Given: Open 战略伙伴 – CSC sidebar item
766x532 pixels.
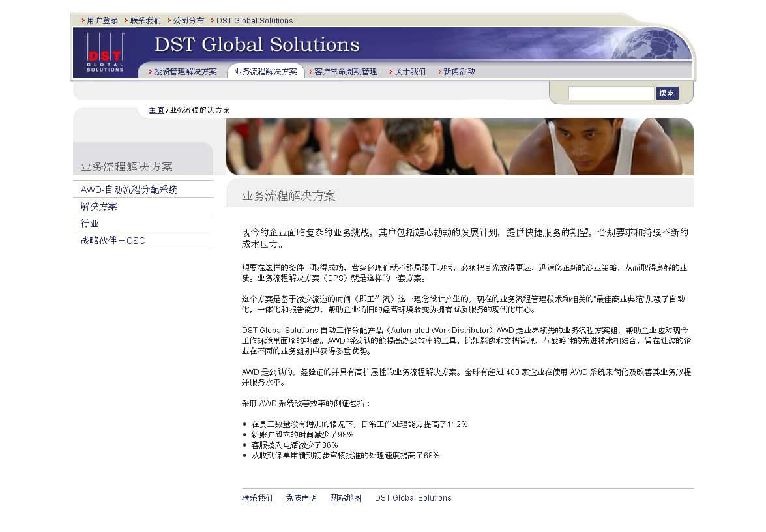Looking at the screenshot, I should (x=113, y=241).
